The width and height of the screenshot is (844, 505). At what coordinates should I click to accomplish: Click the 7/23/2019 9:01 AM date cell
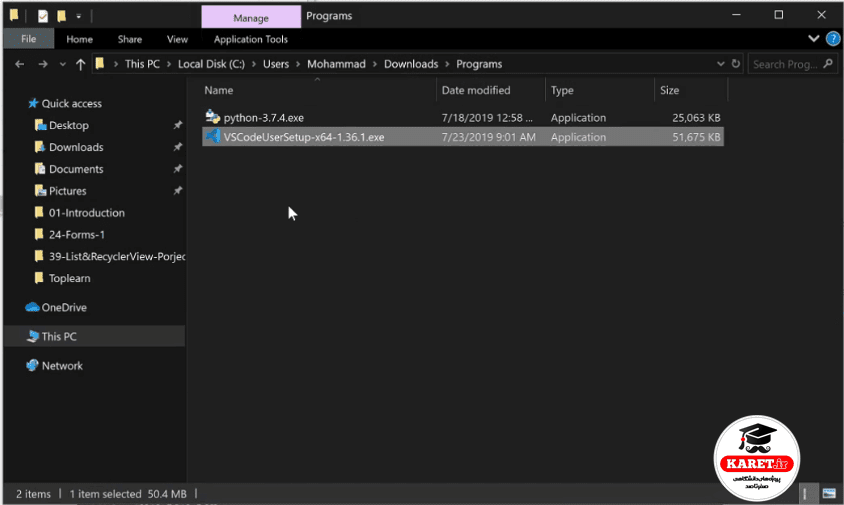click(488, 137)
